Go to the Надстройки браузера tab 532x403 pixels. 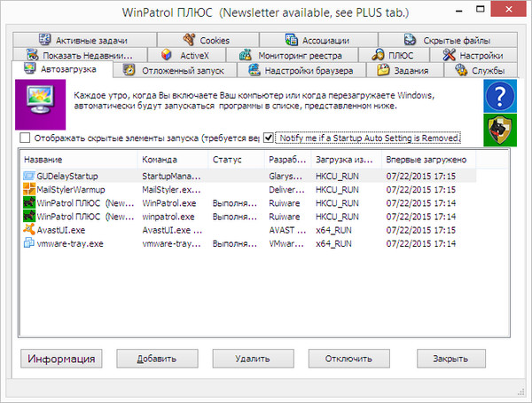[x=301, y=70]
